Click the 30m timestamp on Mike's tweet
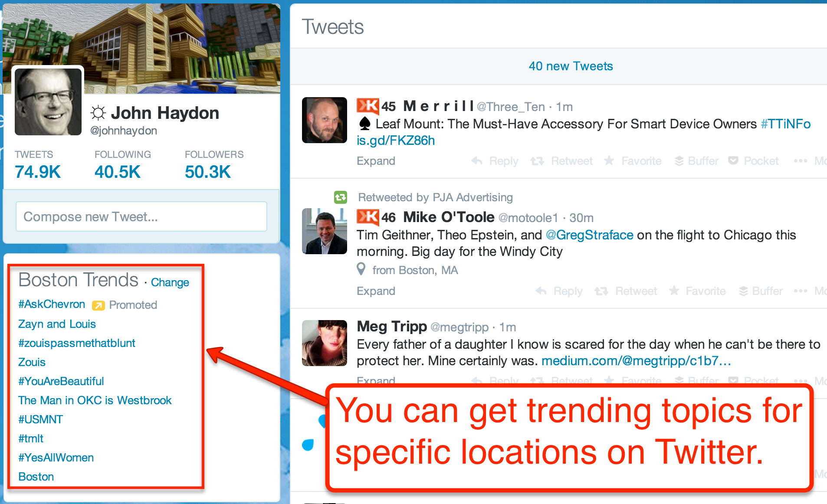 coord(581,218)
